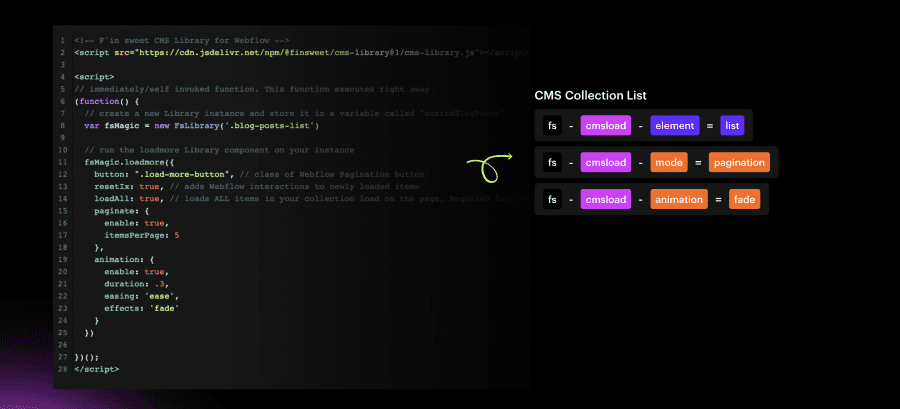Screen dimensions: 900x409
Task: Select the 'fs' chip in the animation row
Action: pyautogui.click(x=552, y=200)
